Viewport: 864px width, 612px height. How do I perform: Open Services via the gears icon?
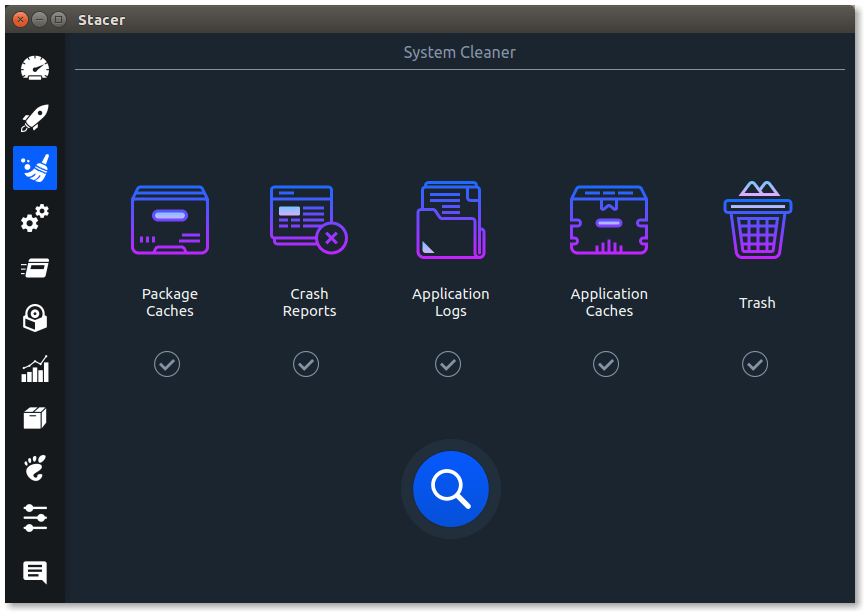(x=35, y=218)
